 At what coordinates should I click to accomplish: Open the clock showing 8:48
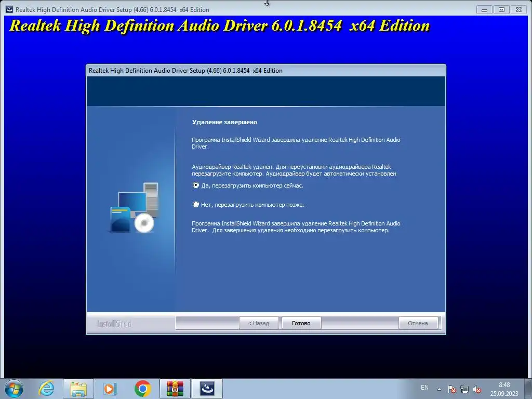tap(504, 389)
